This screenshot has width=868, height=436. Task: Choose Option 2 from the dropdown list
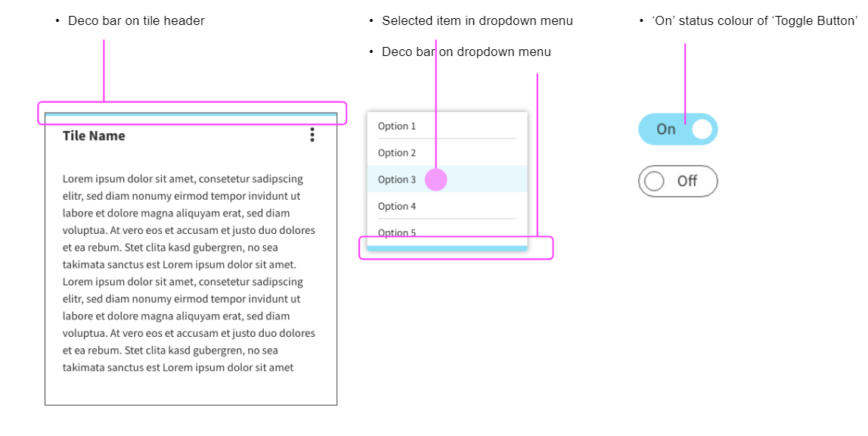[x=397, y=153]
